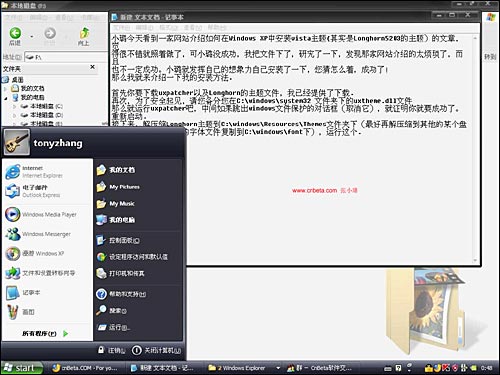Open 我的电脑 from Start menu
This screenshot has height=375, width=500.
tap(116, 220)
